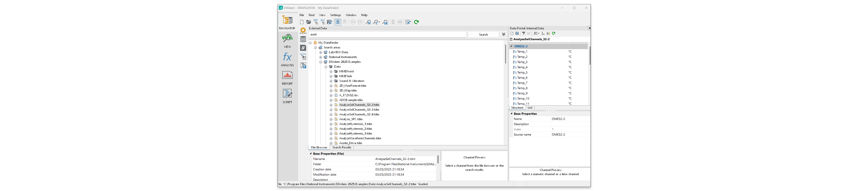
Task: Click the bar chart icon in Data Portal
Action: pos(548,33)
